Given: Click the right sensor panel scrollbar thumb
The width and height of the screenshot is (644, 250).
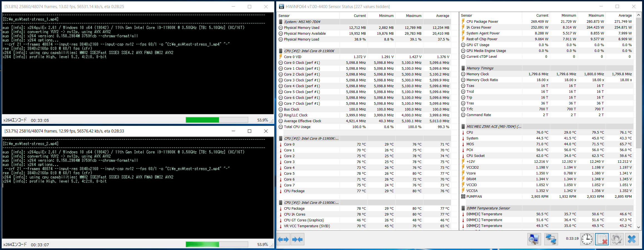Looking at the screenshot, I should (x=638, y=83).
